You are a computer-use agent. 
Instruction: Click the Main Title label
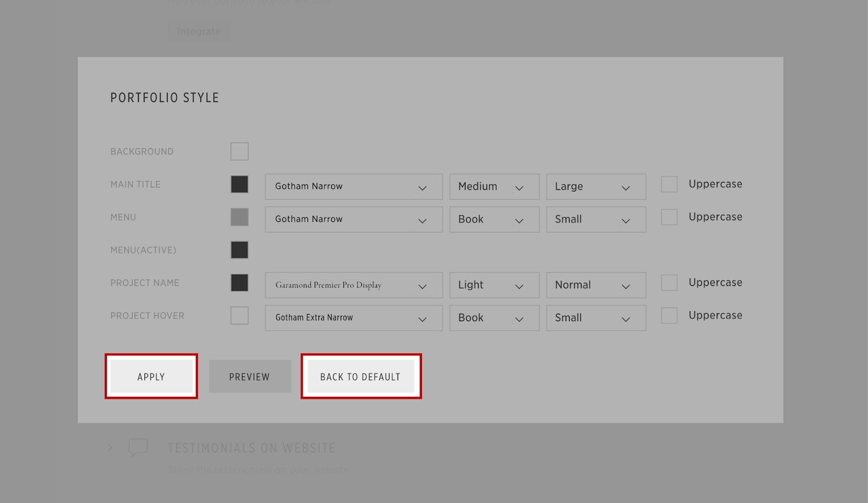[x=136, y=184]
